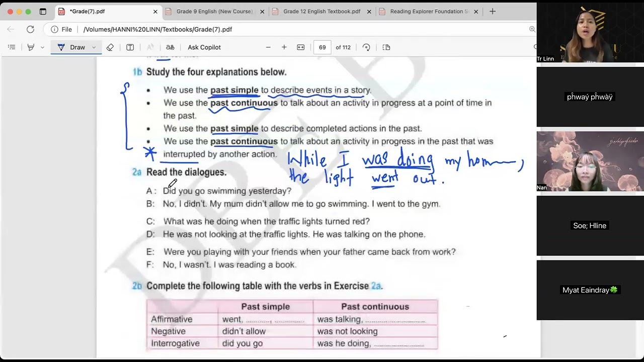Select Tr Linn's video tile
Screen dimensions: 644x362
click(x=590, y=32)
